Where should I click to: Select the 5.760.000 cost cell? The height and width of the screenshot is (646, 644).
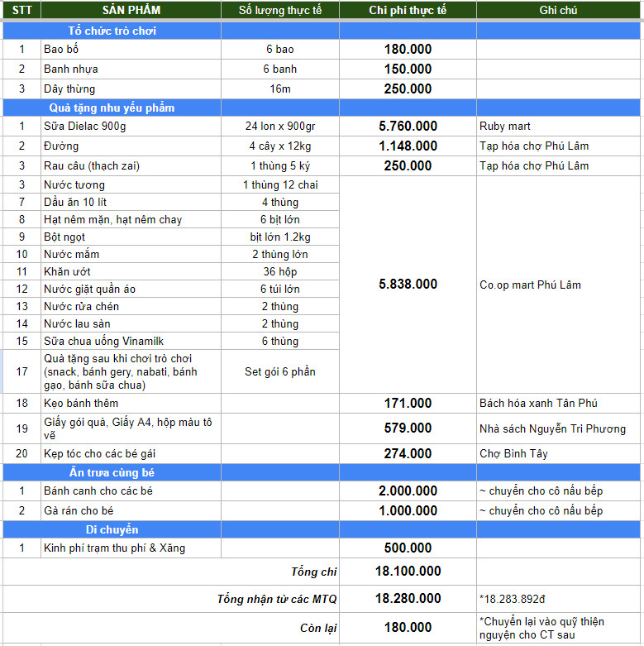point(408,127)
